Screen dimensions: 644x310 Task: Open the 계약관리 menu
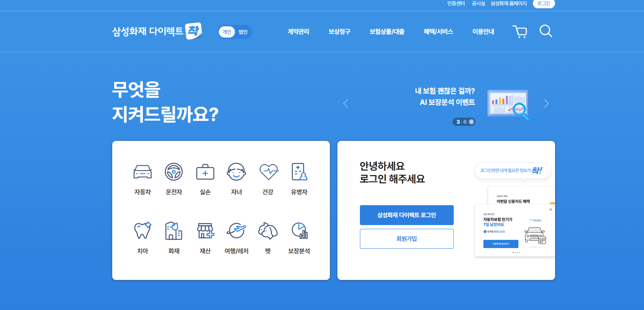(x=298, y=32)
